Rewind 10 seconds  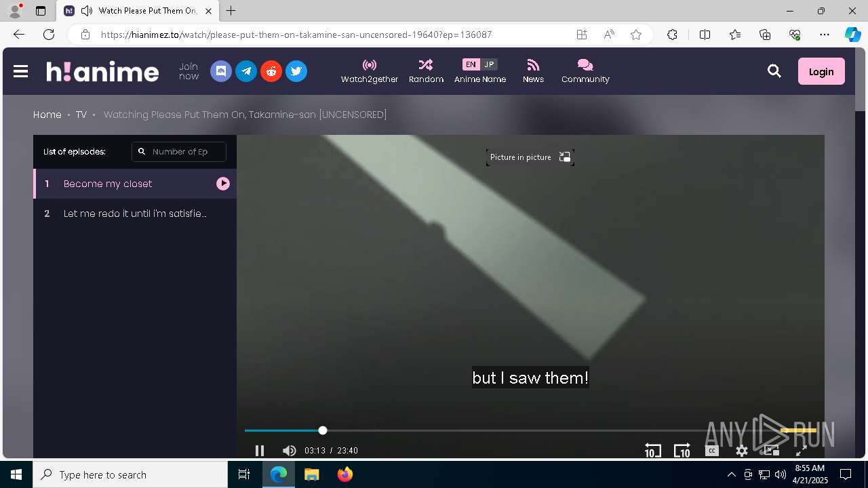[x=652, y=451]
